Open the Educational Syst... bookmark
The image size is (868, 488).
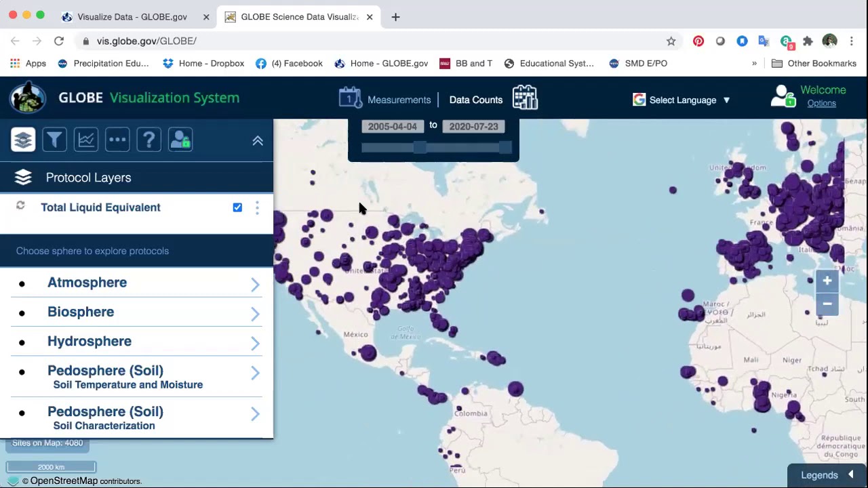[x=549, y=63]
